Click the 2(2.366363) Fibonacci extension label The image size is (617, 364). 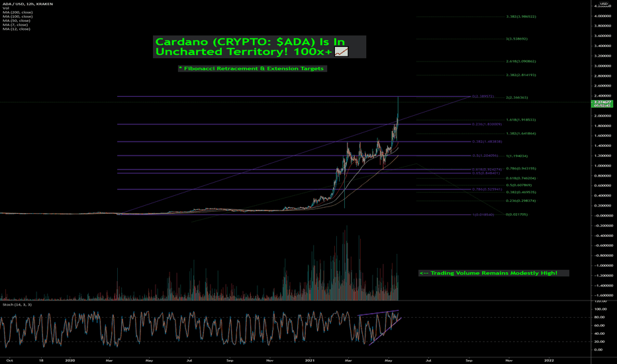tap(517, 97)
